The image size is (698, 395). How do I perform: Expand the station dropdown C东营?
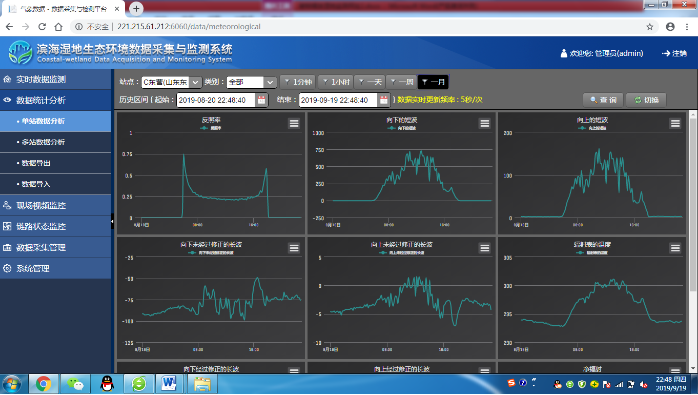pos(171,82)
